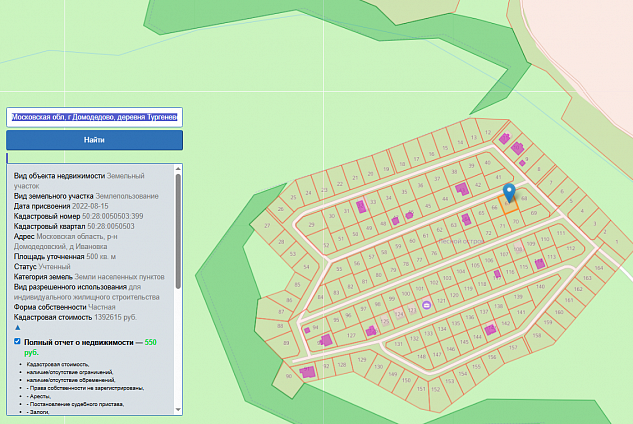Select plot number 90 on the map
Viewport: 633px width, 424px height.
pos(289,376)
